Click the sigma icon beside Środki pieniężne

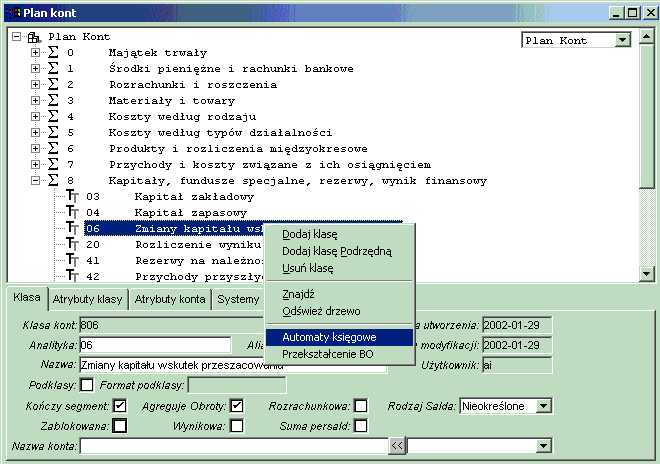point(53,68)
